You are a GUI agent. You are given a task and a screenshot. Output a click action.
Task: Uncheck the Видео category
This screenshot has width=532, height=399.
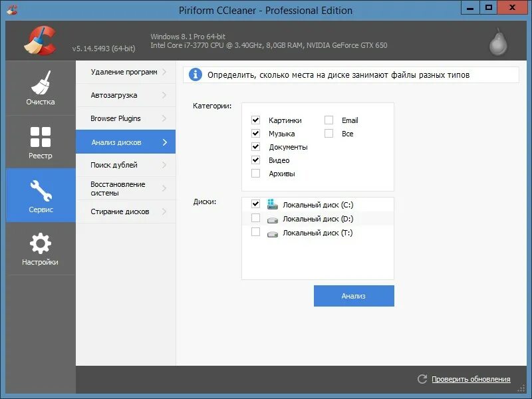255,160
